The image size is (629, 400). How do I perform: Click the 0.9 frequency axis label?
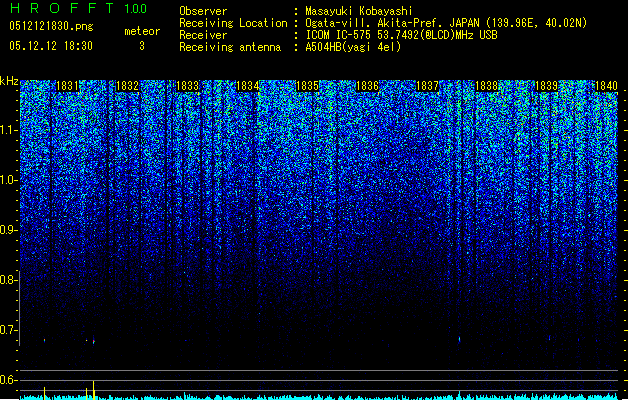pyautogui.click(x=8, y=230)
